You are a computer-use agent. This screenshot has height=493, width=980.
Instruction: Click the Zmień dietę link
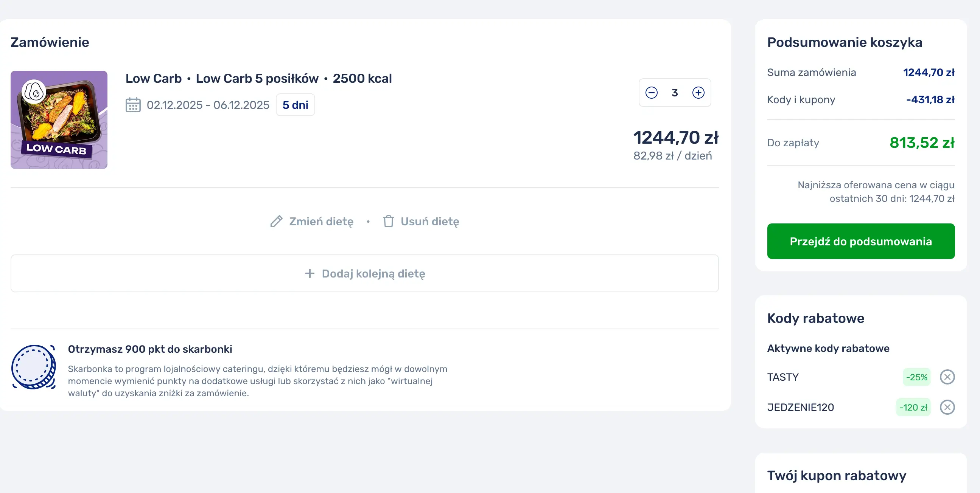point(321,221)
